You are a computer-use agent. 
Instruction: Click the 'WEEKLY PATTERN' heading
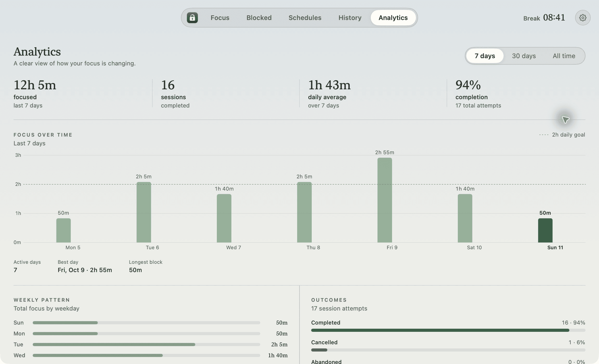click(42, 300)
